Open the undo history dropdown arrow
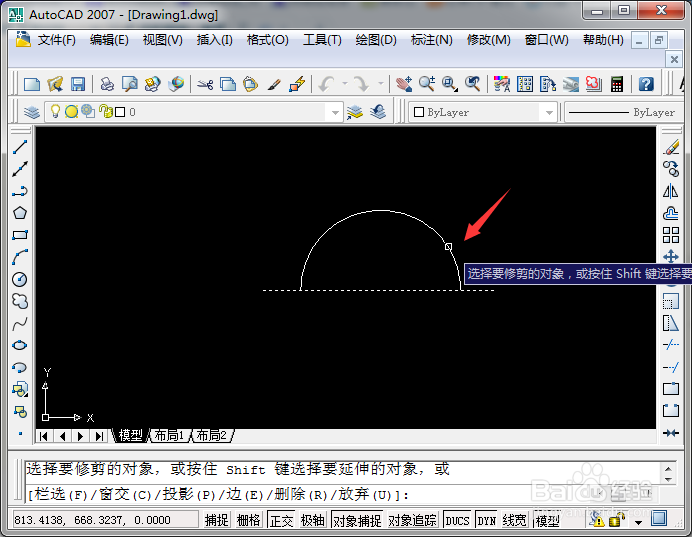 [x=345, y=83]
